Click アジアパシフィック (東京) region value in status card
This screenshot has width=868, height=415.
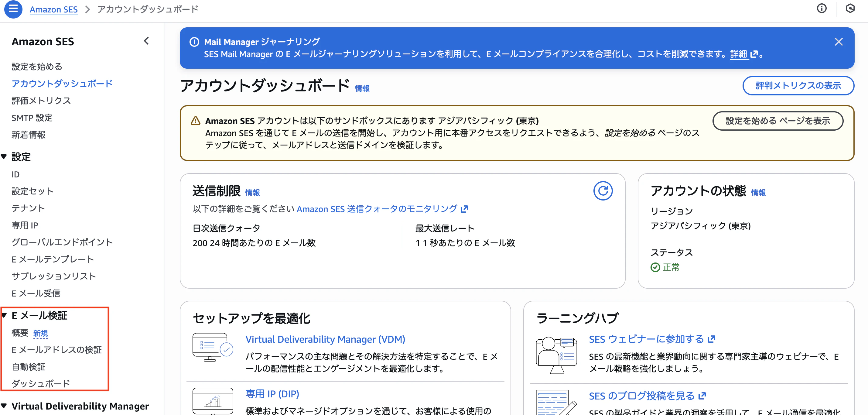[701, 226]
